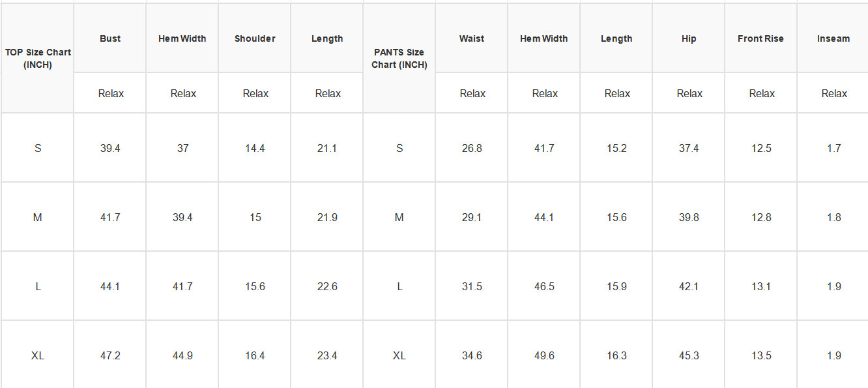Select the Bust column header
The image size is (868, 388).
click(110, 38)
